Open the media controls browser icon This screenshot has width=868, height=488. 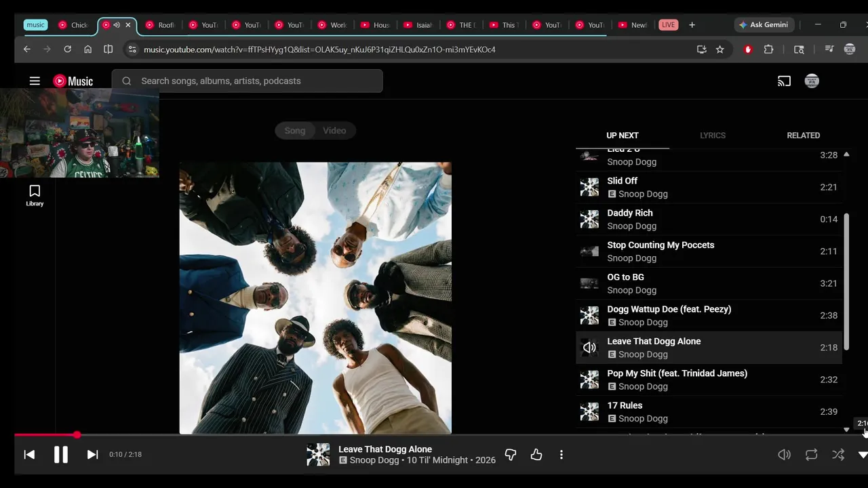[x=829, y=49]
